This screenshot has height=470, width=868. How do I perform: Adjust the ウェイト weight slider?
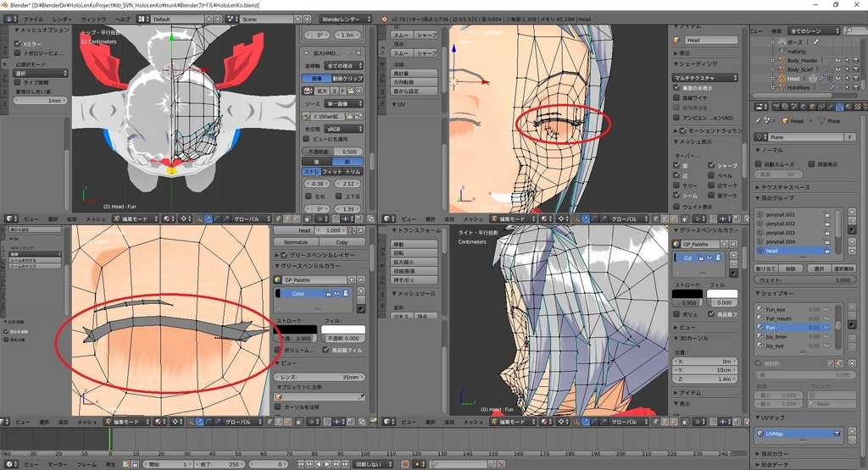[x=805, y=279]
